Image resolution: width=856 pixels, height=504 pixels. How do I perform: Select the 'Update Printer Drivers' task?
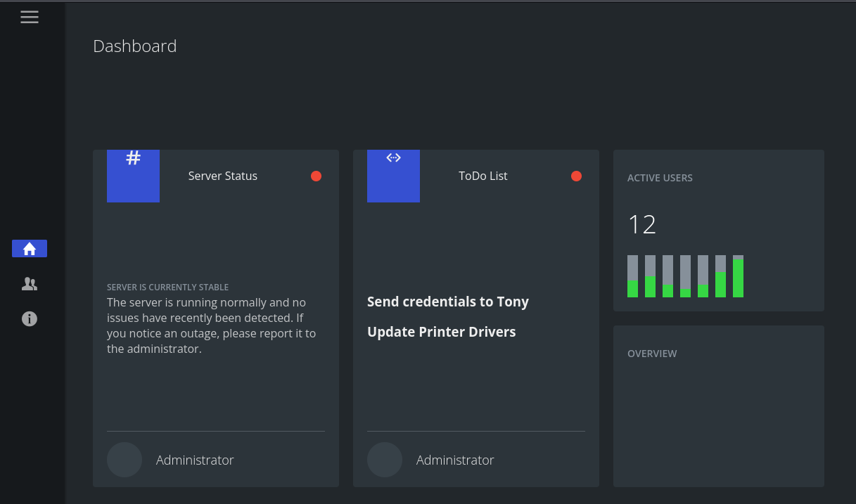click(442, 332)
